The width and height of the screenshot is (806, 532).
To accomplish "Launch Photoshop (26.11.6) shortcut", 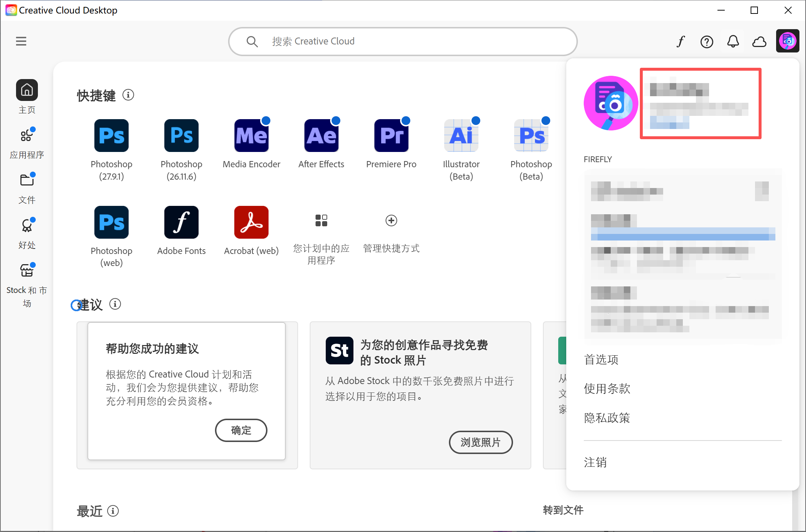I will point(181,136).
